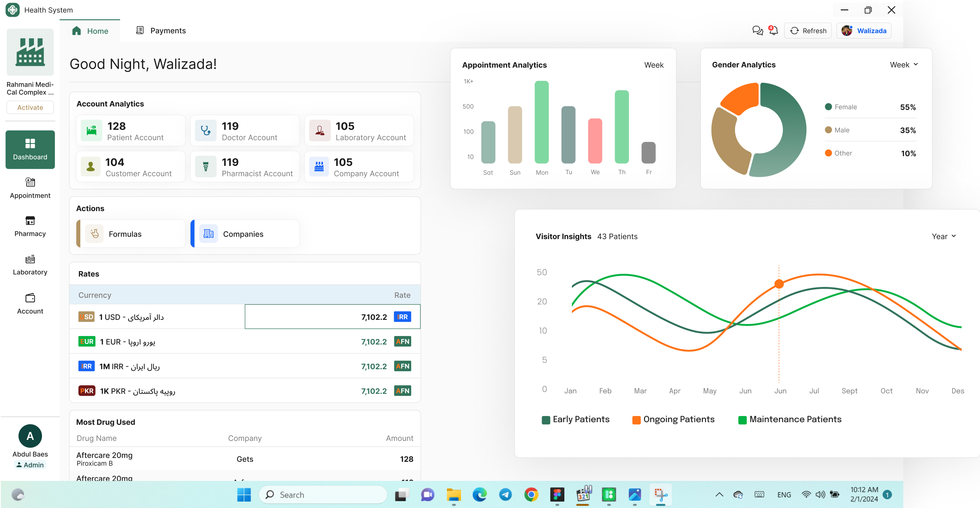Open the notifications bell icon

pos(773,31)
